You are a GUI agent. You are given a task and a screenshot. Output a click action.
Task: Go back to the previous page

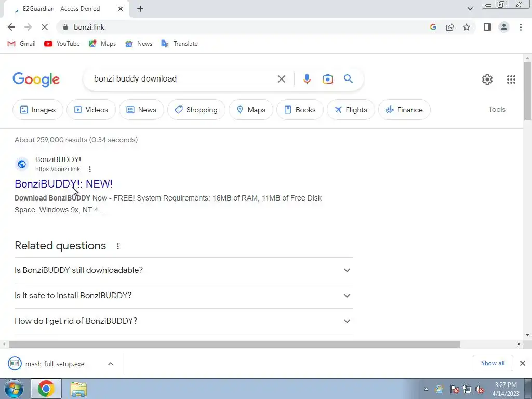coord(11,27)
